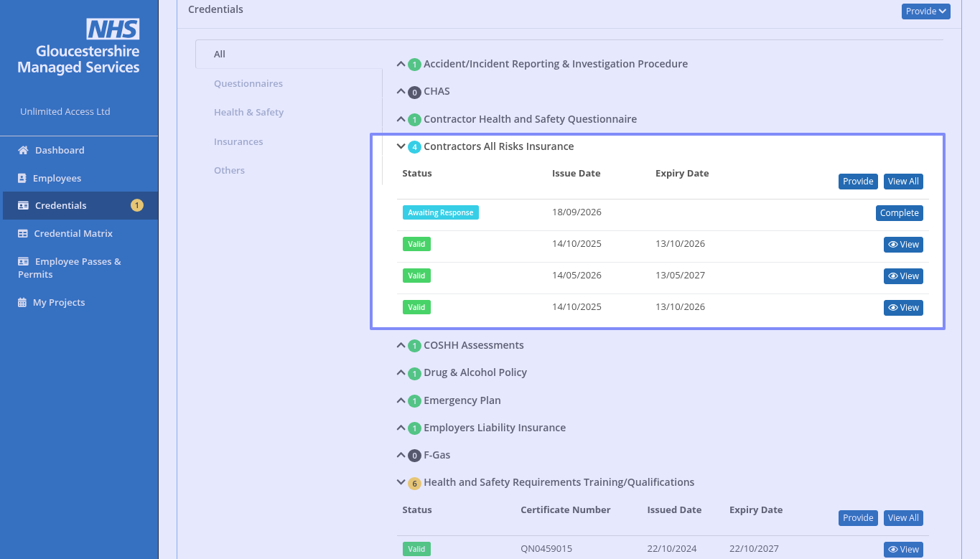980x559 pixels.
Task: Switch to the Questionnaires tab
Action: [x=248, y=83]
